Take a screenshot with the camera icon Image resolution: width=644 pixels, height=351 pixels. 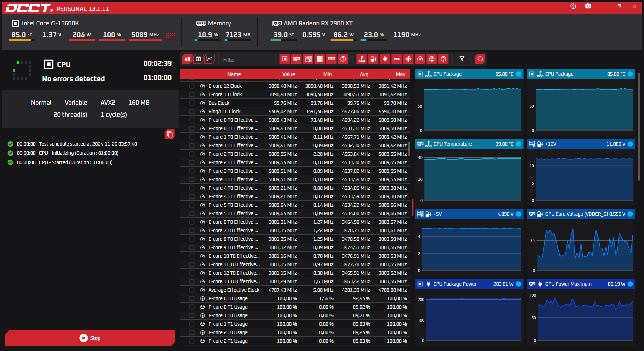pyautogui.click(x=588, y=6)
